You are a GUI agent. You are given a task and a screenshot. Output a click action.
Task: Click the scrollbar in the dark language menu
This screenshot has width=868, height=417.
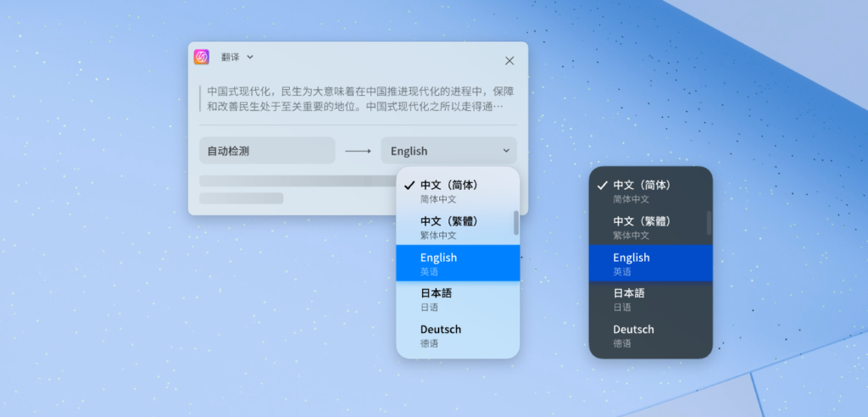point(709,223)
